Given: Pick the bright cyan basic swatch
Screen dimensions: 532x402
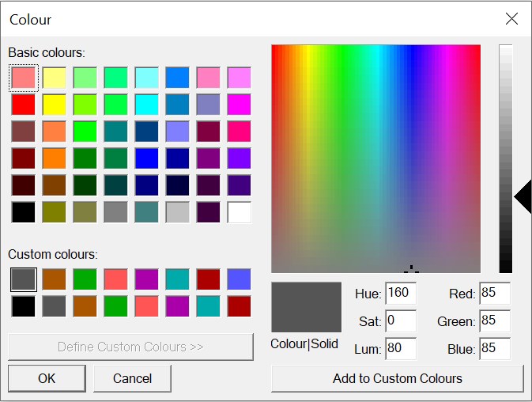Looking at the screenshot, I should click(146, 104).
